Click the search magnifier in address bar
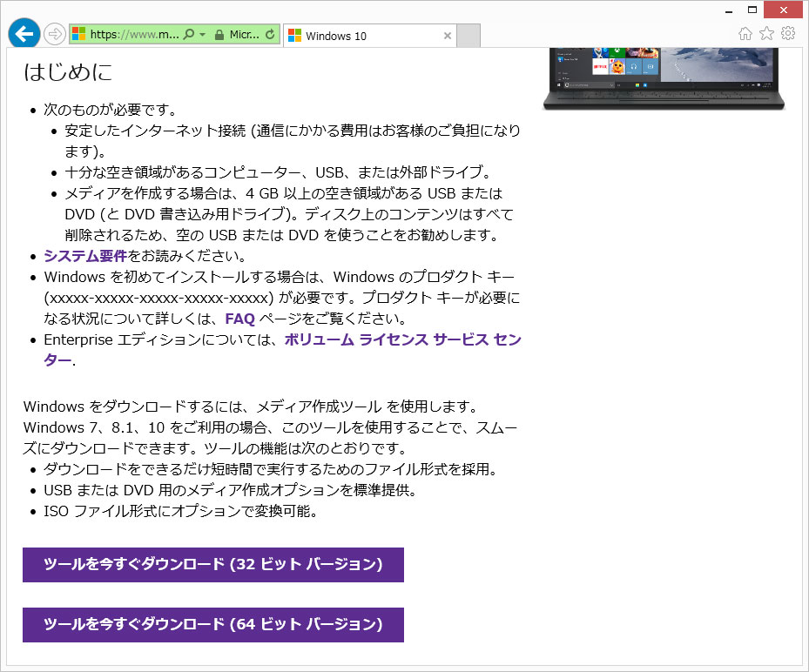The height and width of the screenshot is (672, 809). (189, 35)
